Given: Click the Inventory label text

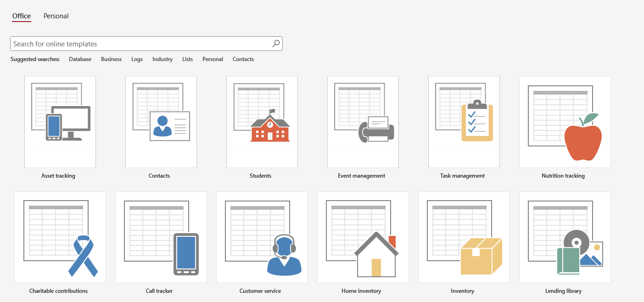Looking at the screenshot, I should click(x=463, y=291).
